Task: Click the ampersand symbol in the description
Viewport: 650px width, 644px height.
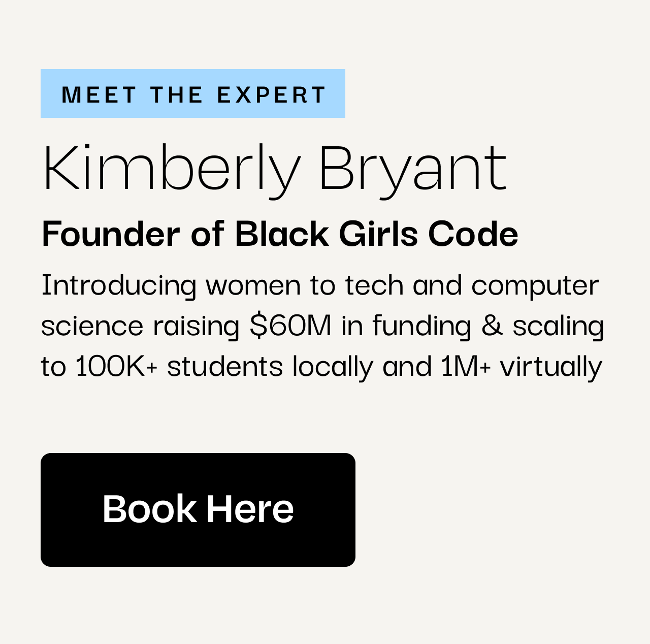Action: (492, 325)
